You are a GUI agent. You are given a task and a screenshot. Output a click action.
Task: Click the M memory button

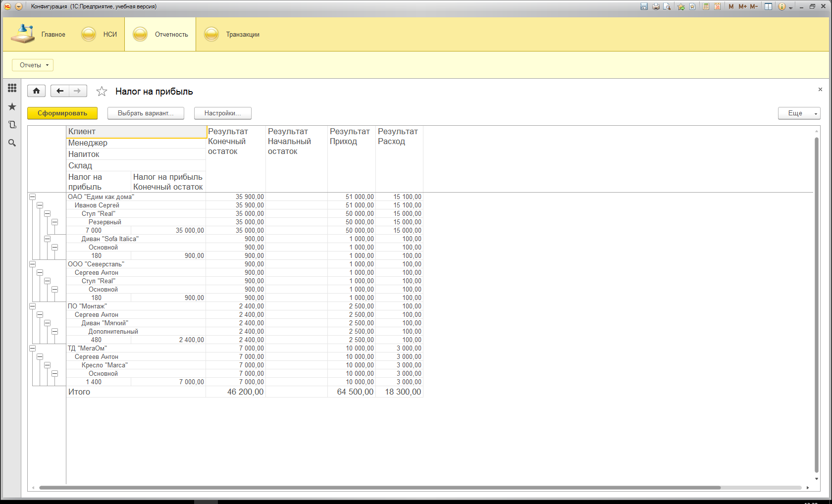[731, 6]
